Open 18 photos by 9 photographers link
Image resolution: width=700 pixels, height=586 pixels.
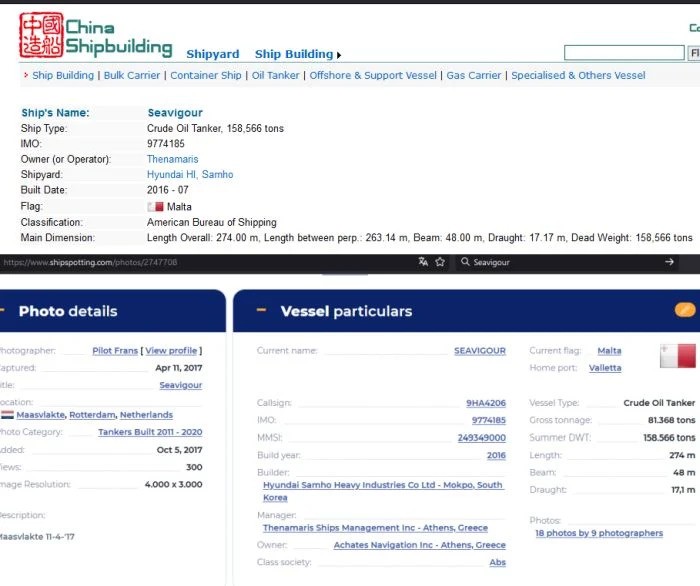coord(599,533)
